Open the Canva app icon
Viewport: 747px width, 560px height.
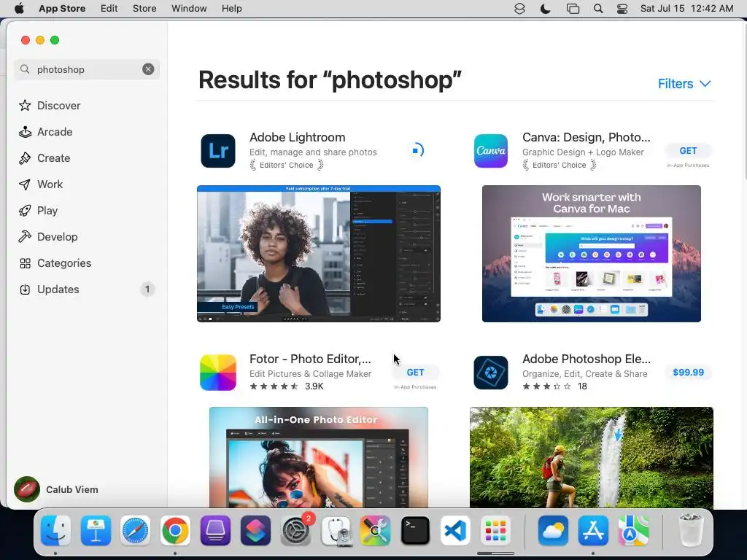(491, 151)
